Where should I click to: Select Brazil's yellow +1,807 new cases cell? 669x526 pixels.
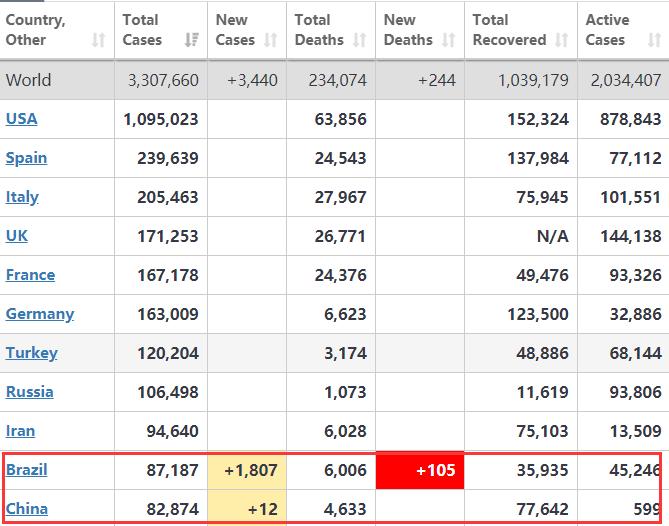247,470
